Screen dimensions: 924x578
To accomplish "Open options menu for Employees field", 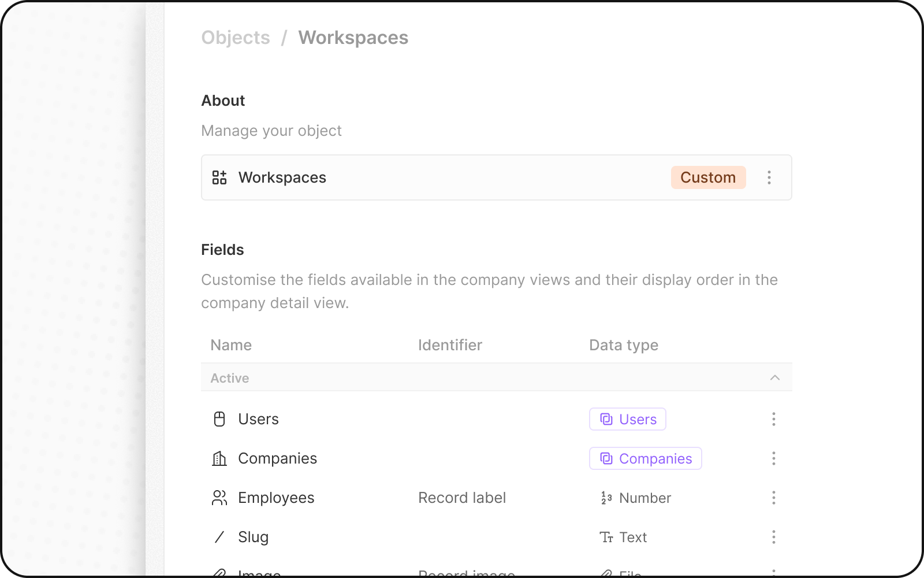I will click(773, 498).
